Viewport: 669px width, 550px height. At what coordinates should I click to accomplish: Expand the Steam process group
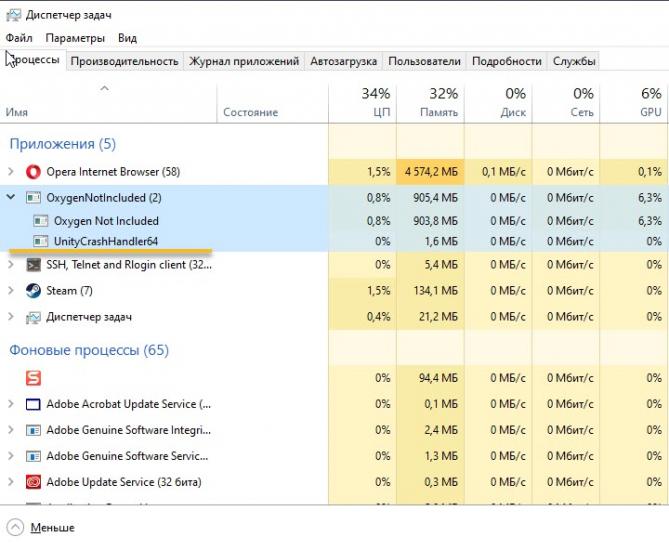[11, 291]
